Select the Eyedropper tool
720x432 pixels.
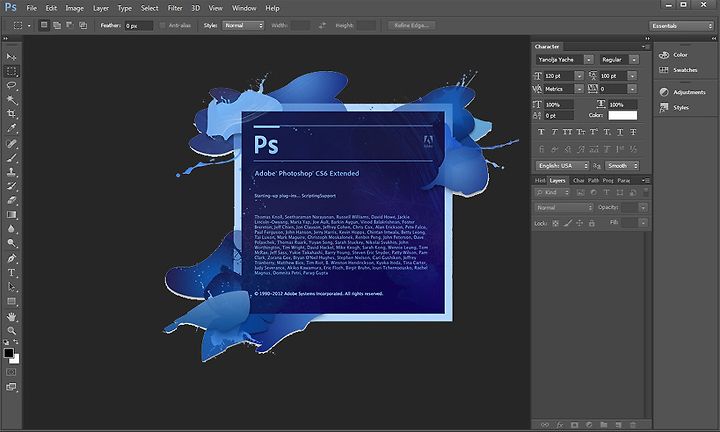(x=11, y=129)
